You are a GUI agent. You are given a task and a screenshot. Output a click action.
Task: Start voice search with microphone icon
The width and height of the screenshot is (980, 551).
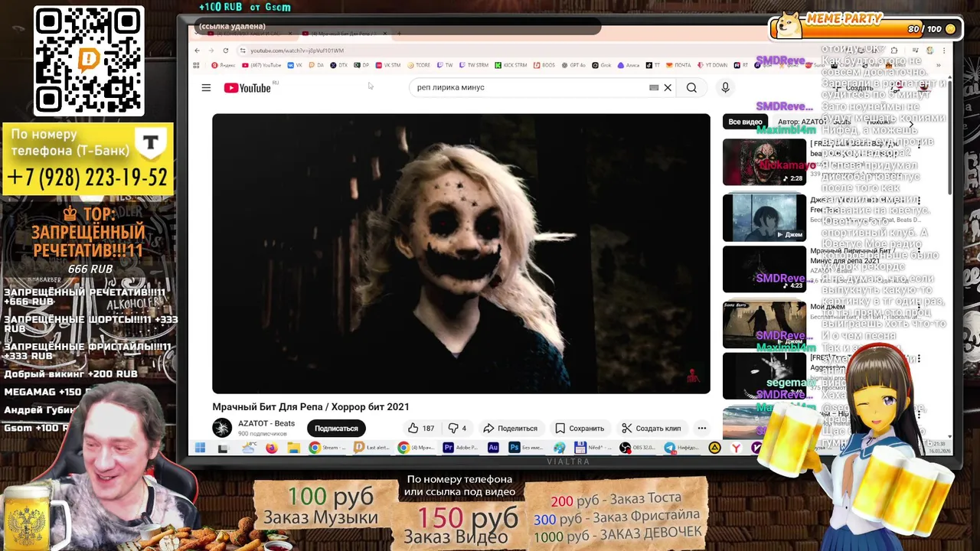click(725, 87)
